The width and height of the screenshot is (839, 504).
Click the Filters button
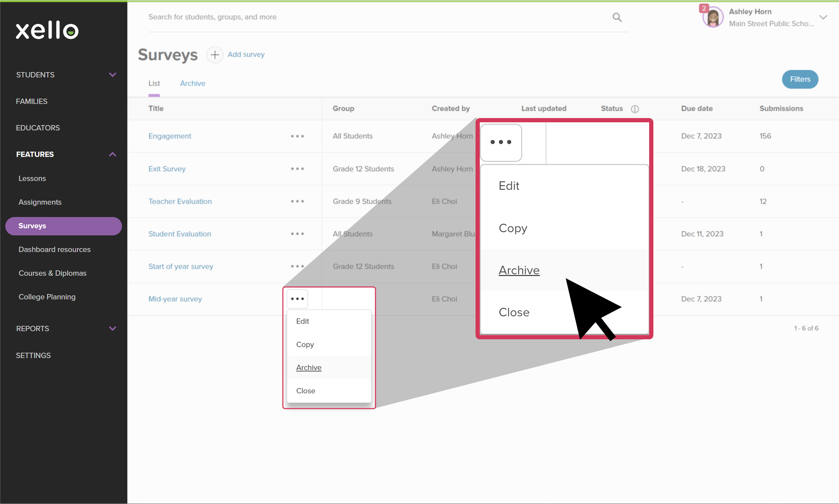tap(800, 79)
